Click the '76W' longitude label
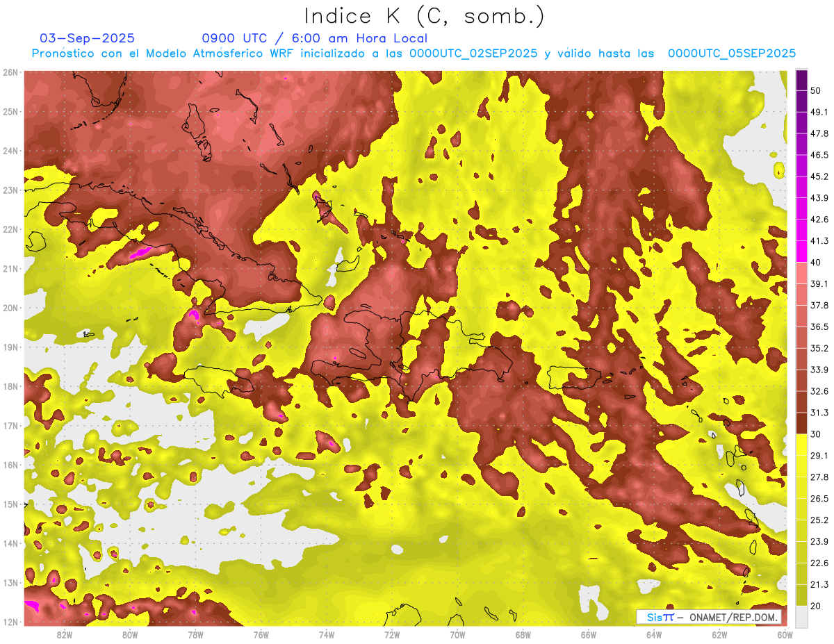The height and width of the screenshot is (644, 834). (261, 634)
